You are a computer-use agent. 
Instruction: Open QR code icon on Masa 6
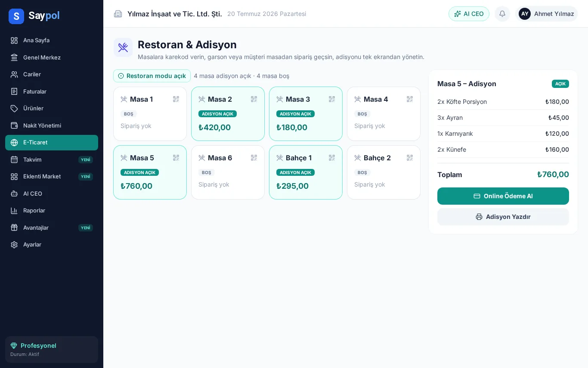254,158
